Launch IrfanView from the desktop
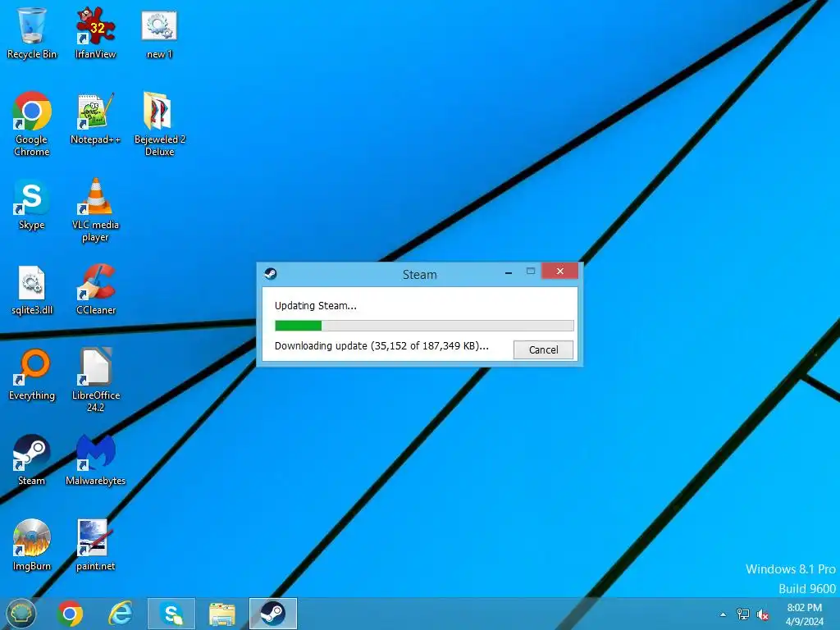This screenshot has height=630, width=840. [x=95, y=33]
